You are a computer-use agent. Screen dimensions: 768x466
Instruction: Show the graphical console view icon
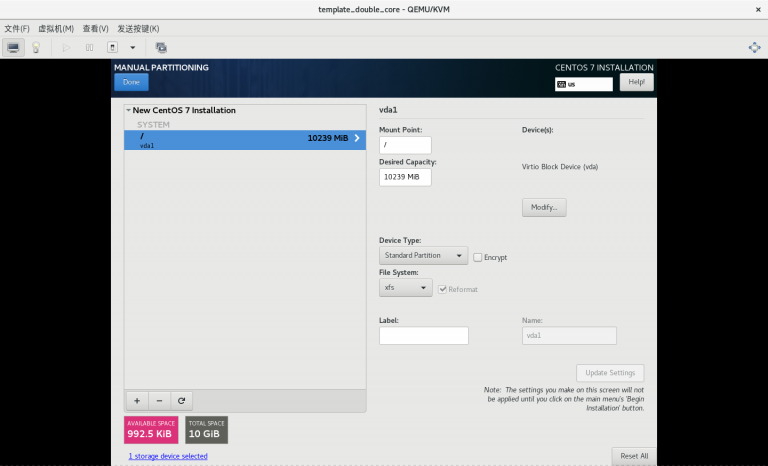pos(13,48)
